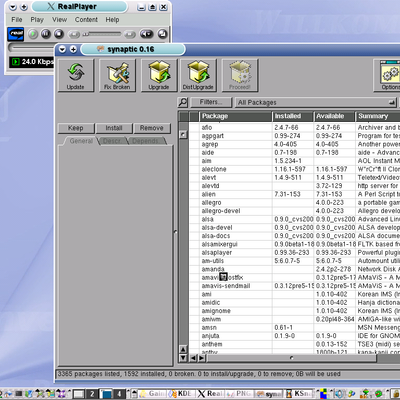Click the PNG taskbar entry
The width and height of the screenshot is (400, 400).
240,394
